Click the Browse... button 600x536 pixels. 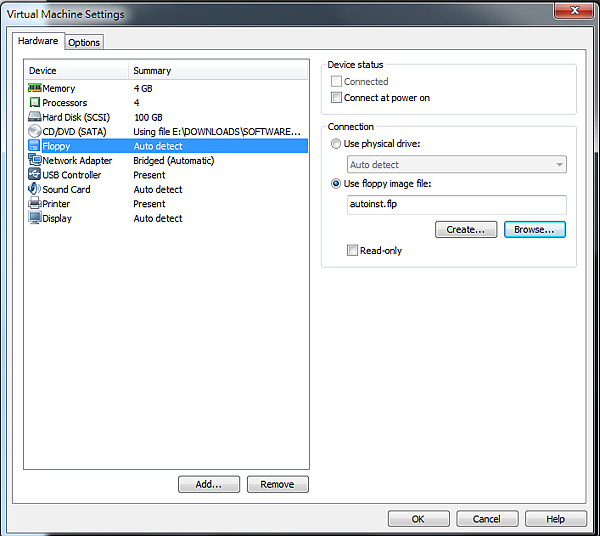pos(535,230)
